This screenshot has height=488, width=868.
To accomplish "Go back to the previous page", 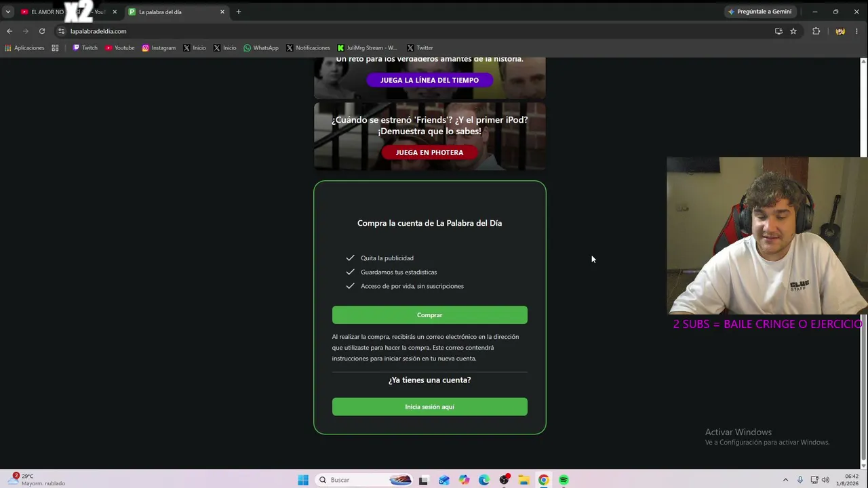I will [9, 31].
